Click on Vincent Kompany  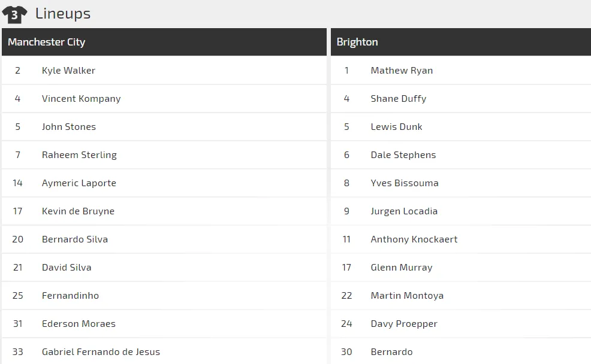(81, 99)
